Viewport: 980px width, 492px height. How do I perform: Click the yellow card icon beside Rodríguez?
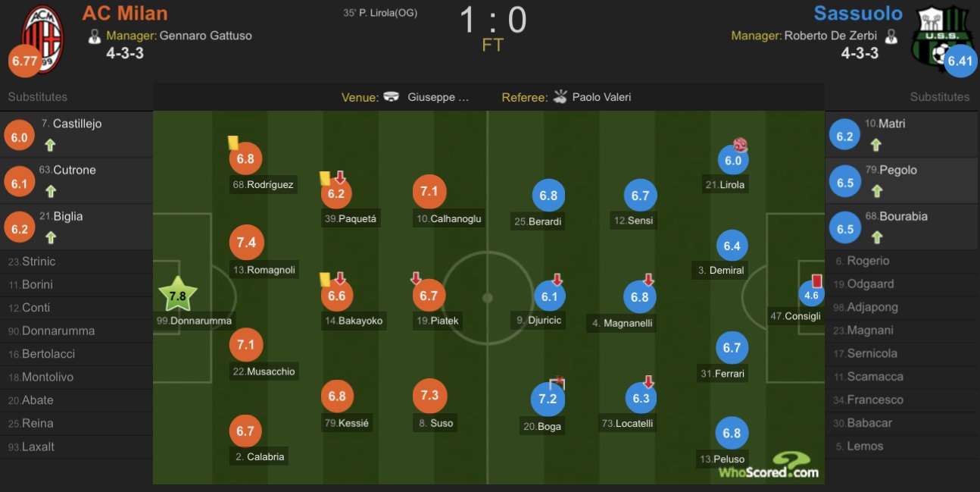click(x=233, y=143)
